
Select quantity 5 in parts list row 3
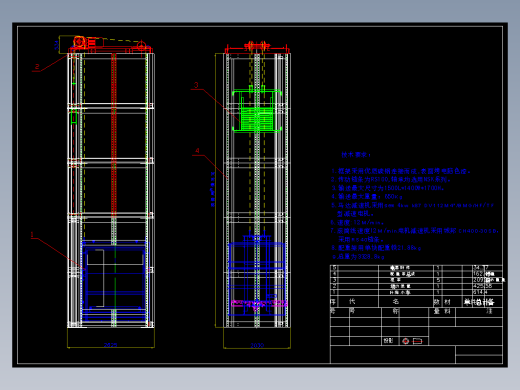pyautogui.click(x=438, y=280)
